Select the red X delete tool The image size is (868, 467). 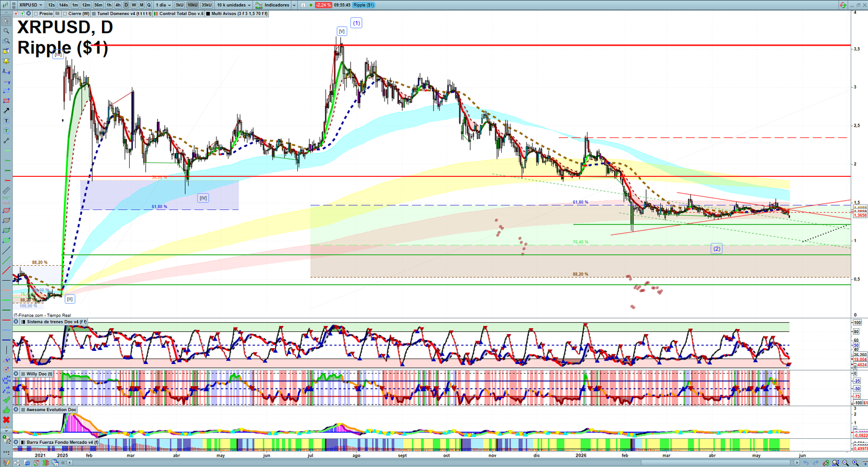(6, 420)
